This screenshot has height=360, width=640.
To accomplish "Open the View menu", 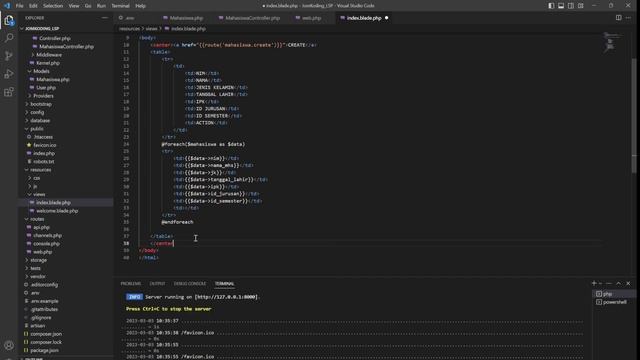I will 74,6.
